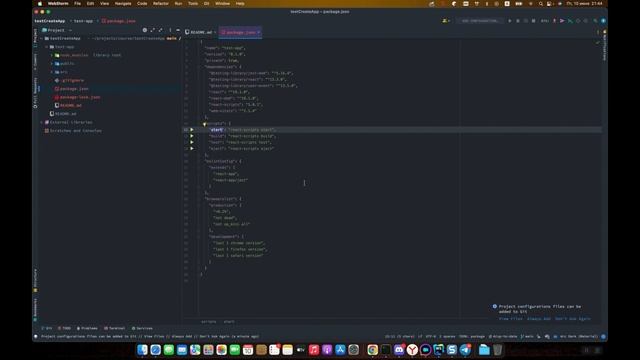Select the package.json editor tab
Viewport: 640px width, 360px height.
pos(240,32)
